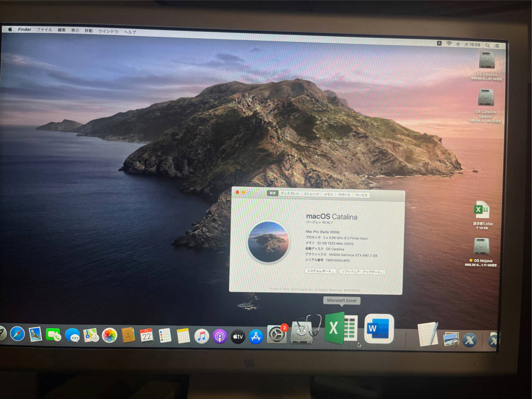Open the Wi-Fi status menu
The width and height of the screenshot is (532, 399).
449,44
